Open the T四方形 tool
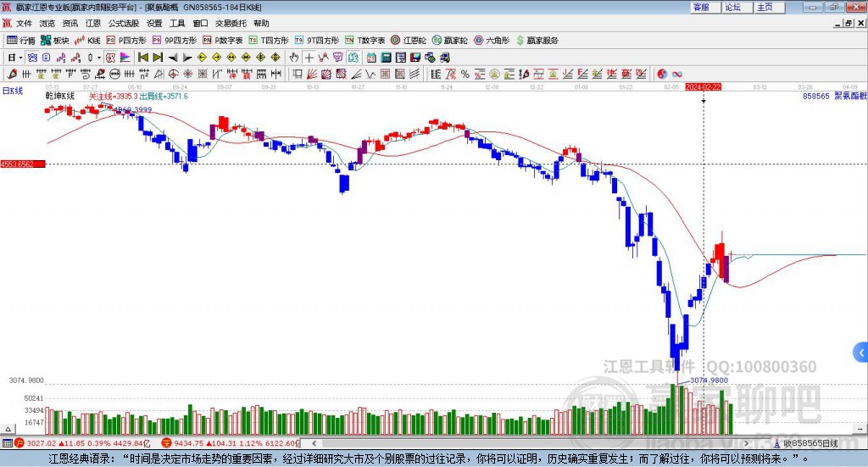The height and width of the screenshot is (467, 868). pos(269,41)
